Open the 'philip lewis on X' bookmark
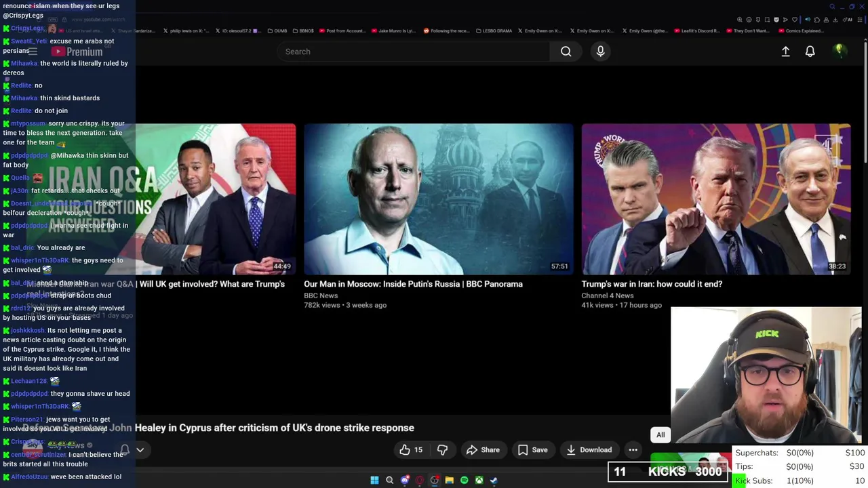868x488 pixels. (185, 30)
